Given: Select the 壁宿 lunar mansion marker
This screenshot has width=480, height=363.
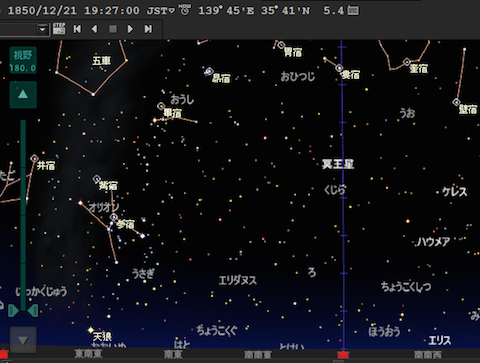Looking at the screenshot, I should click(456, 102).
